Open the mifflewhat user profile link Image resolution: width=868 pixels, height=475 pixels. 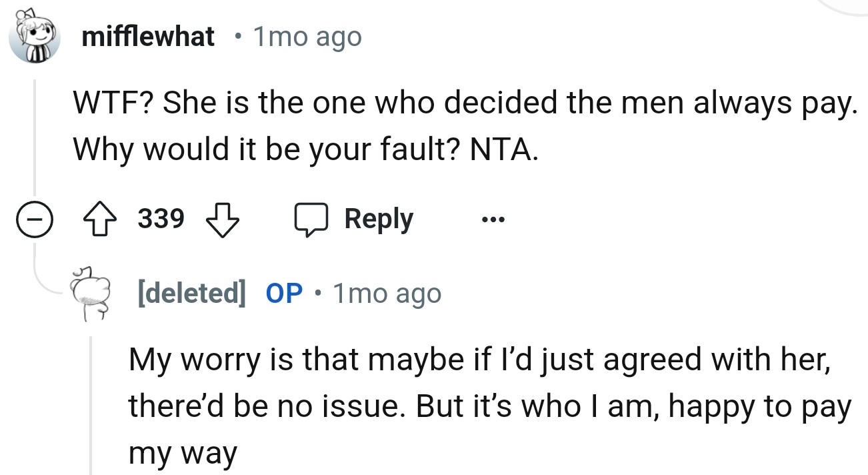click(148, 37)
